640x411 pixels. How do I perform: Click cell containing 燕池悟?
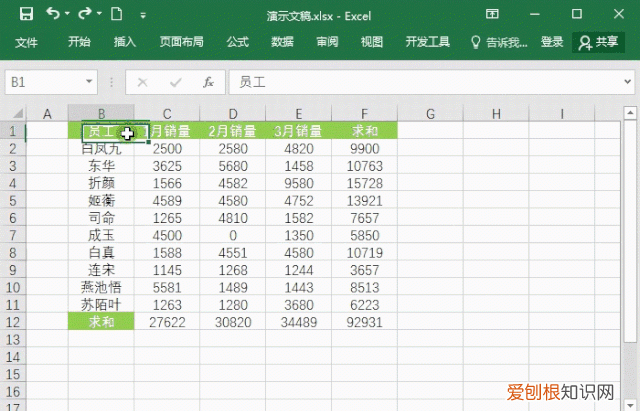click(x=101, y=287)
